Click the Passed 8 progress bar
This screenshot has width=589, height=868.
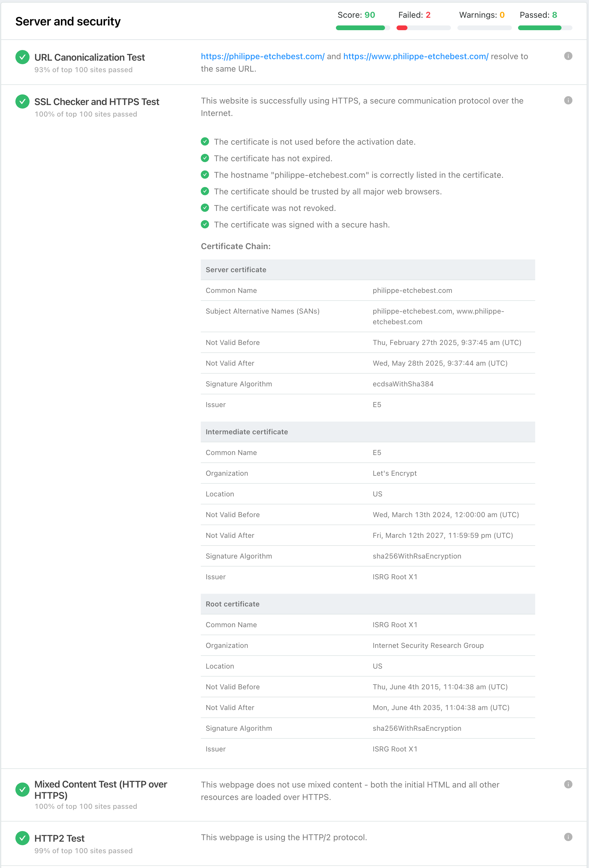pos(545,28)
